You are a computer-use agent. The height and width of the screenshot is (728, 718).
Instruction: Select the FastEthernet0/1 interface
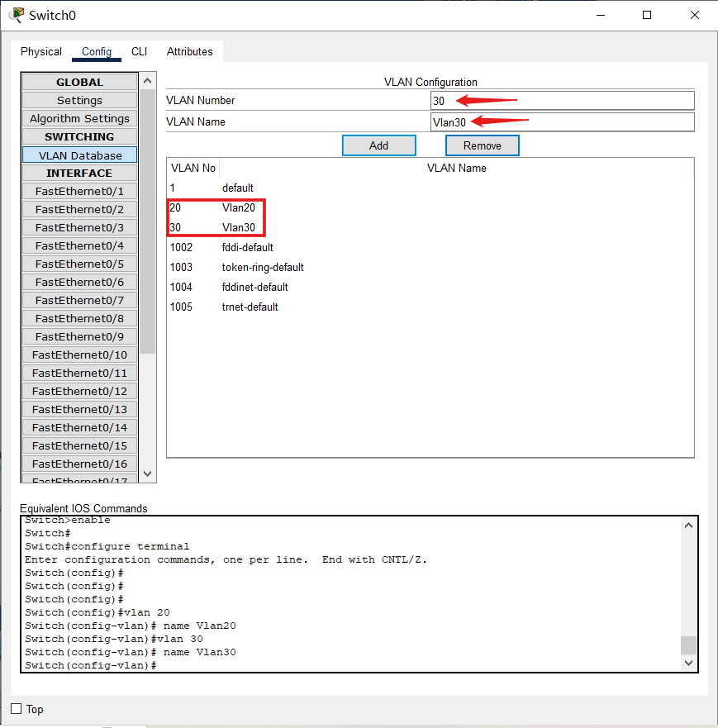coord(79,191)
